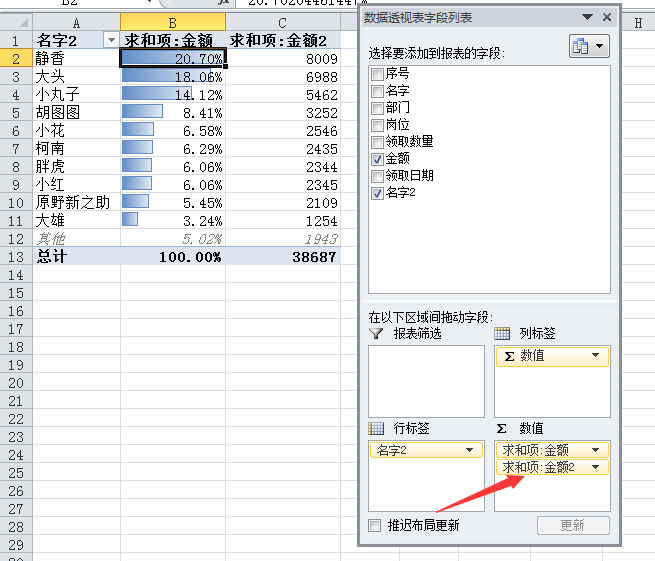Tick the 岗位 field checkbox
Screen dimensions: 655x561
tap(377, 125)
